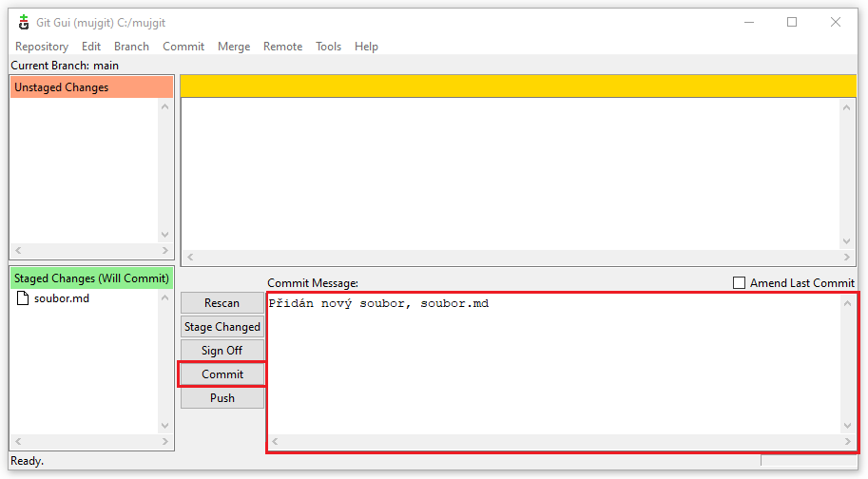The width and height of the screenshot is (868, 479).
Task: Click the right arrow of Staged Changes horizontal scrollbar
Action: click(x=165, y=441)
